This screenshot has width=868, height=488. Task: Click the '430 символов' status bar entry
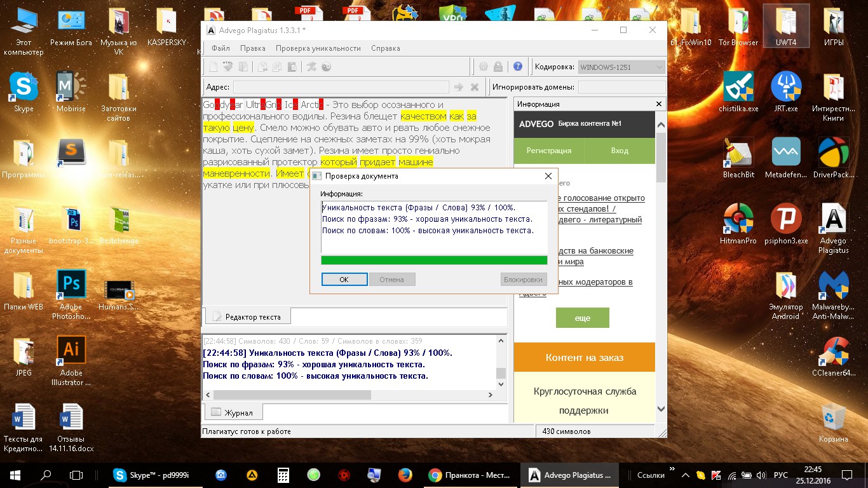tap(566, 431)
